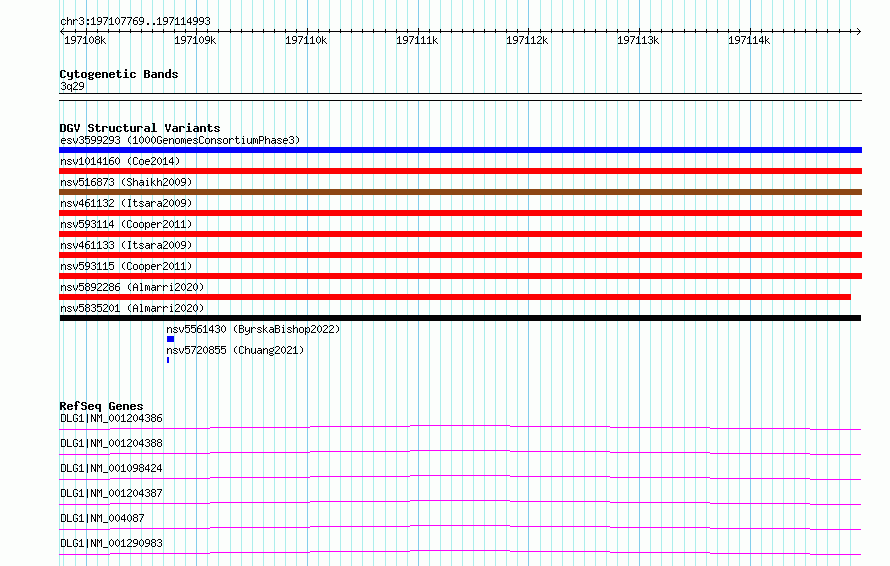Click the red nsv5892286 variant bar
This screenshot has width=890, height=566.
[455, 297]
